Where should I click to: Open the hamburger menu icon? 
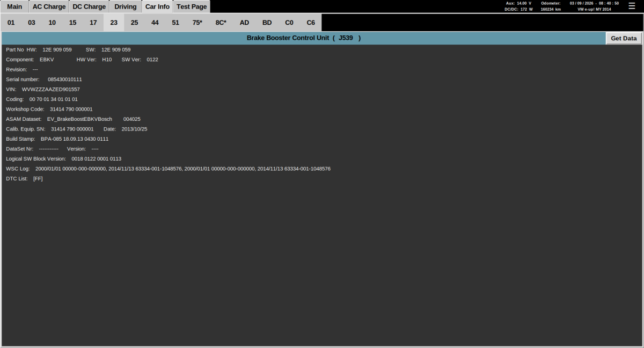click(x=632, y=6)
